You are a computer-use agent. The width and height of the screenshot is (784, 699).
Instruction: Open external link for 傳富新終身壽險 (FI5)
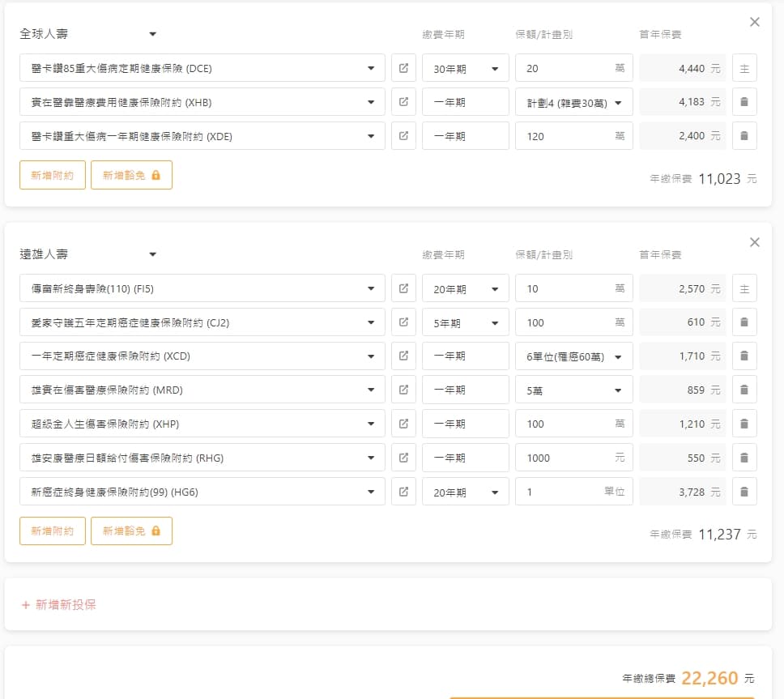[x=403, y=288]
